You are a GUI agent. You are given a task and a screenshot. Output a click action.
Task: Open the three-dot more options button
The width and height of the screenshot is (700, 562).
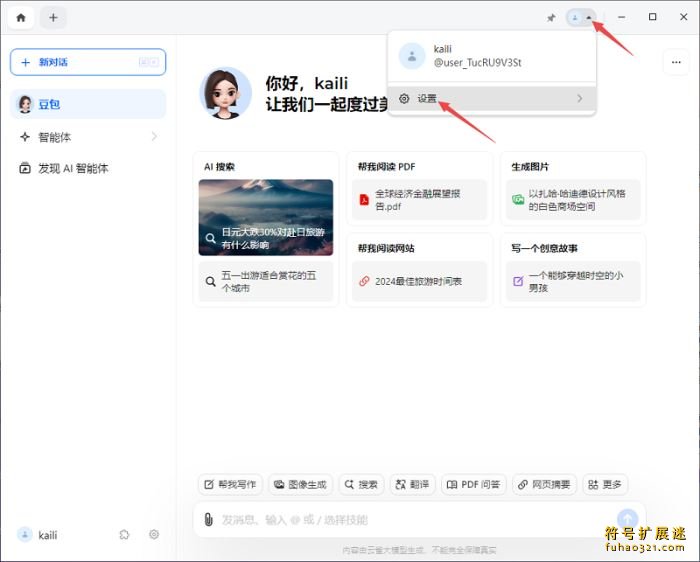[676, 62]
